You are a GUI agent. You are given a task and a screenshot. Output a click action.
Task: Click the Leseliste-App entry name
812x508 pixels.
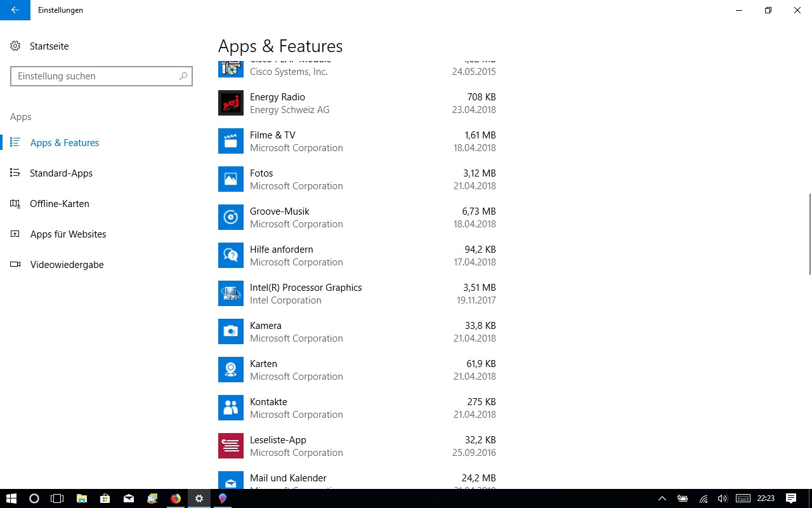tap(278, 440)
